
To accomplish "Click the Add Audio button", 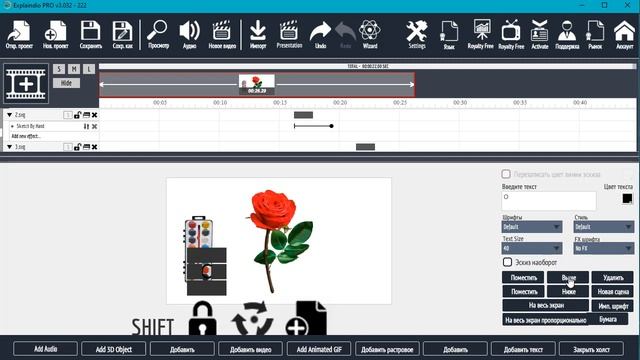I will point(45,349).
